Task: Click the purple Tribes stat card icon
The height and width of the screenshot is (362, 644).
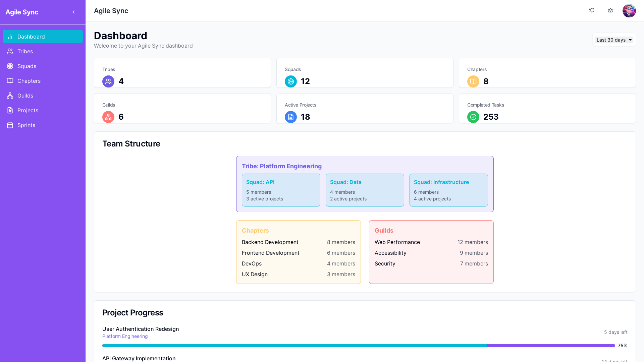Action: point(108,81)
